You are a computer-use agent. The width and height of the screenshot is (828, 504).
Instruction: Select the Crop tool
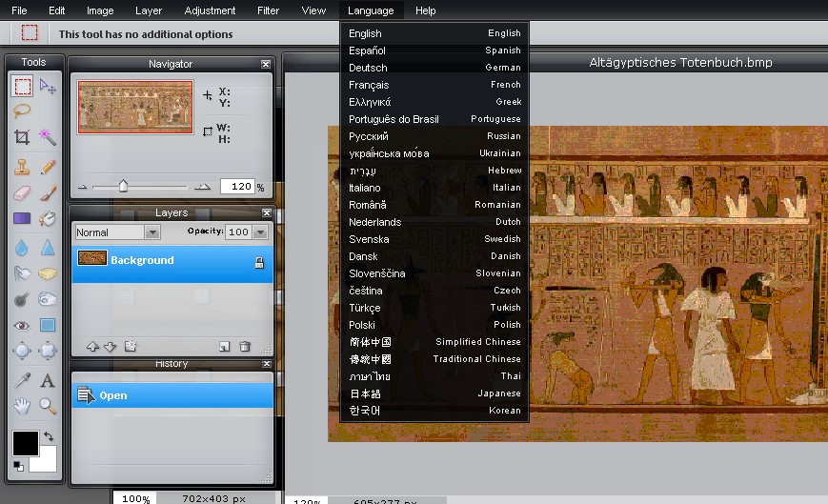pos(22,137)
